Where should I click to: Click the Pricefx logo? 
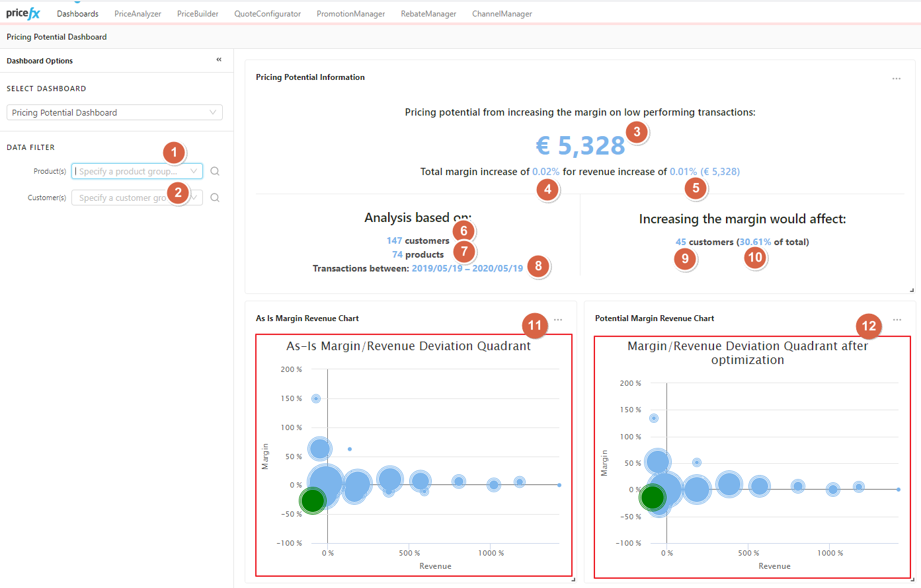pos(23,13)
